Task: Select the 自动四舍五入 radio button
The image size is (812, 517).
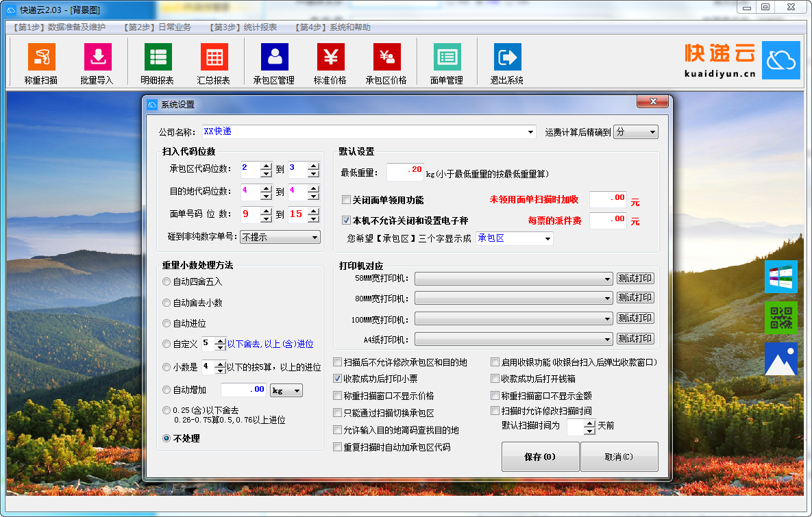Action: pyautogui.click(x=167, y=281)
